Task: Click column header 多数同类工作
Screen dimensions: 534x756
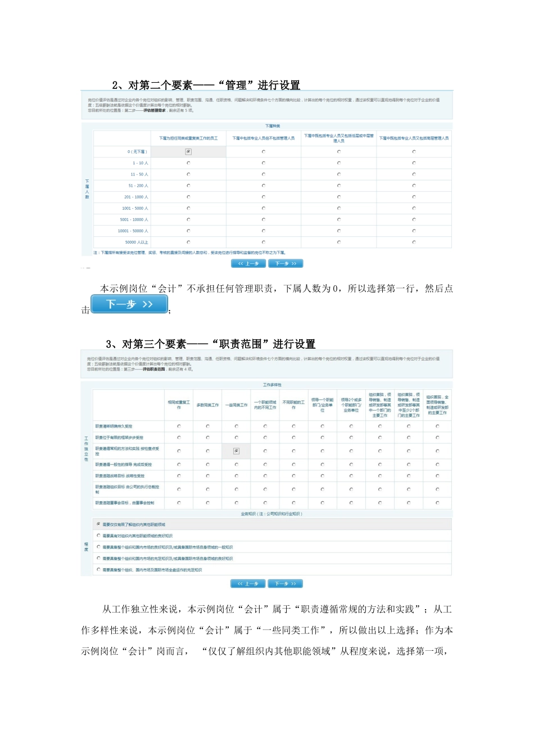Action: tap(208, 405)
